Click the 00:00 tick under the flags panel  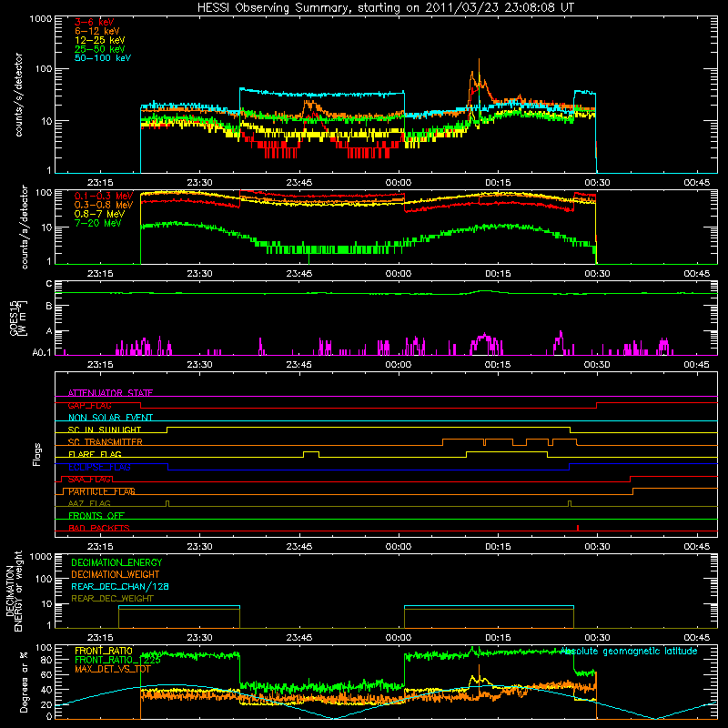(x=399, y=547)
